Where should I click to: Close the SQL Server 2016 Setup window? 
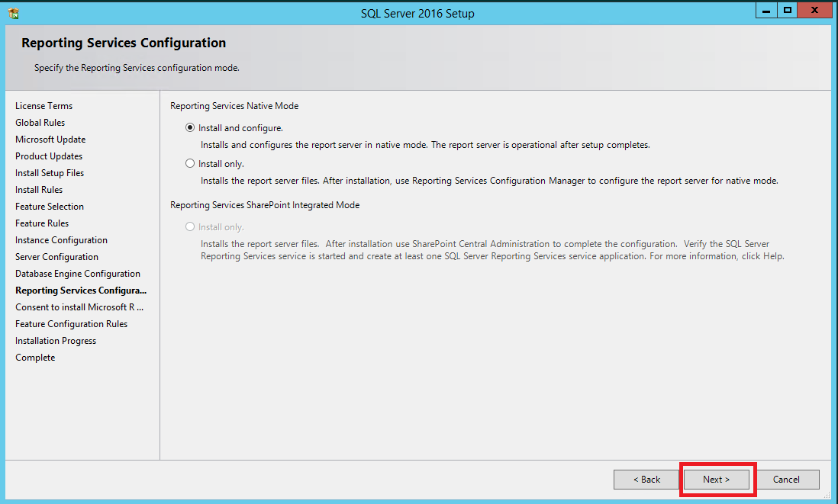coord(814,10)
